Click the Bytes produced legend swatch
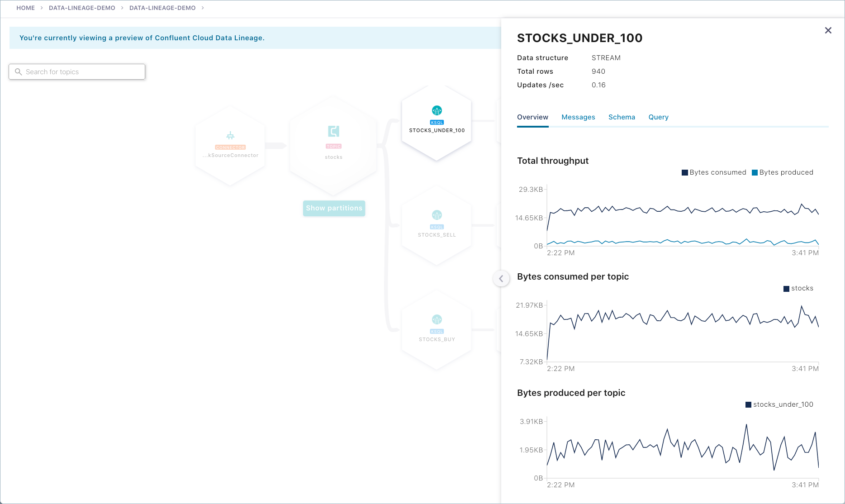The height and width of the screenshot is (504, 845). [x=755, y=172]
